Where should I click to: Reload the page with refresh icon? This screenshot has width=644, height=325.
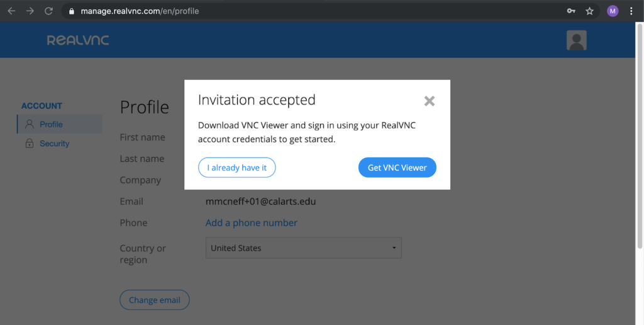(48, 11)
